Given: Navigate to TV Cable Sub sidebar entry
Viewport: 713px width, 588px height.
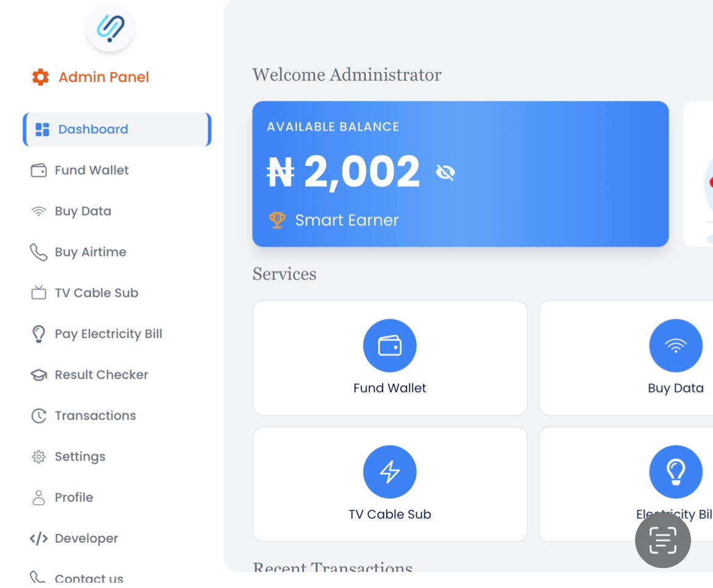Looking at the screenshot, I should click(96, 292).
